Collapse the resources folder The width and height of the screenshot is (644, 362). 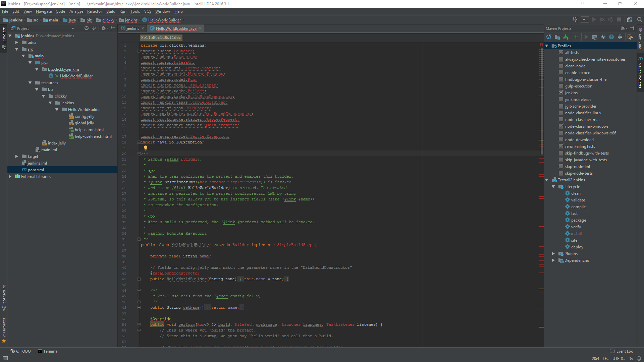(x=30, y=83)
